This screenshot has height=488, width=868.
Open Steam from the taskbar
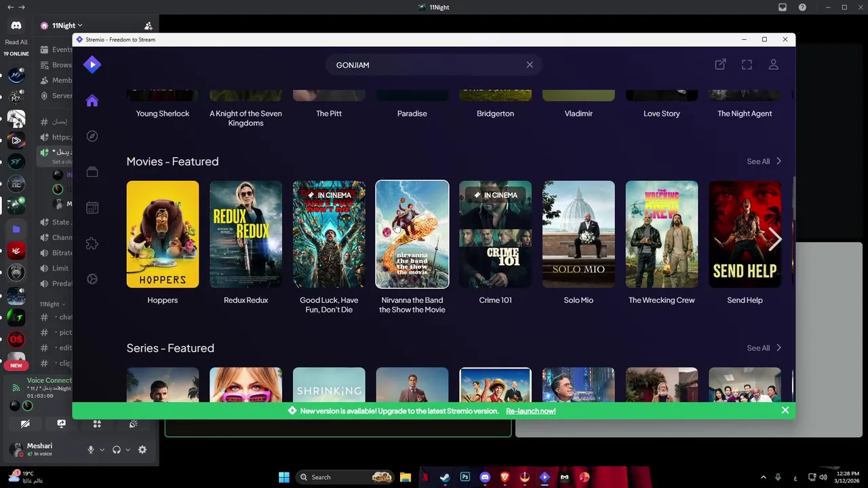tap(446, 477)
